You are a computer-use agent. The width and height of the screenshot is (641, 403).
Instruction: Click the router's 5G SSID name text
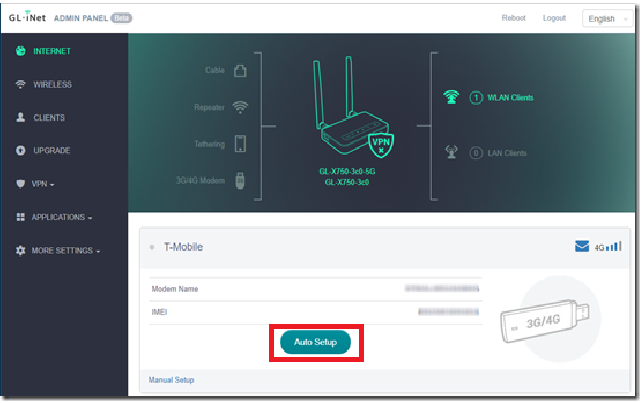pos(347,171)
